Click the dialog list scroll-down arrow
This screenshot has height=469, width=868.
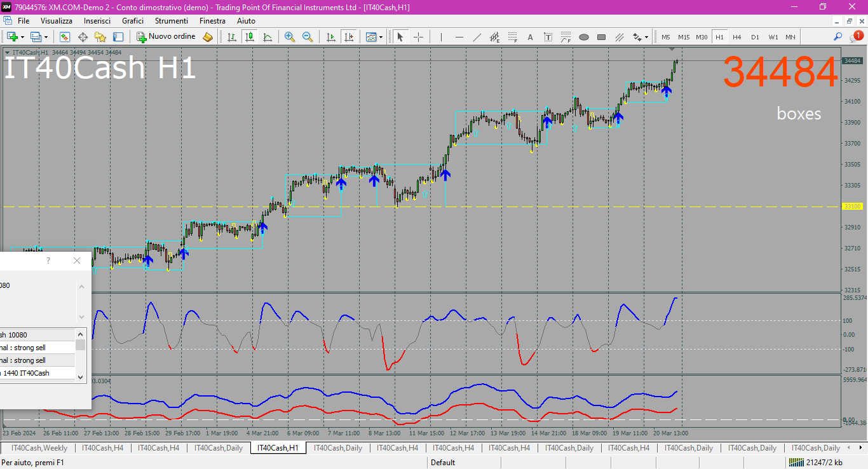pyautogui.click(x=81, y=376)
